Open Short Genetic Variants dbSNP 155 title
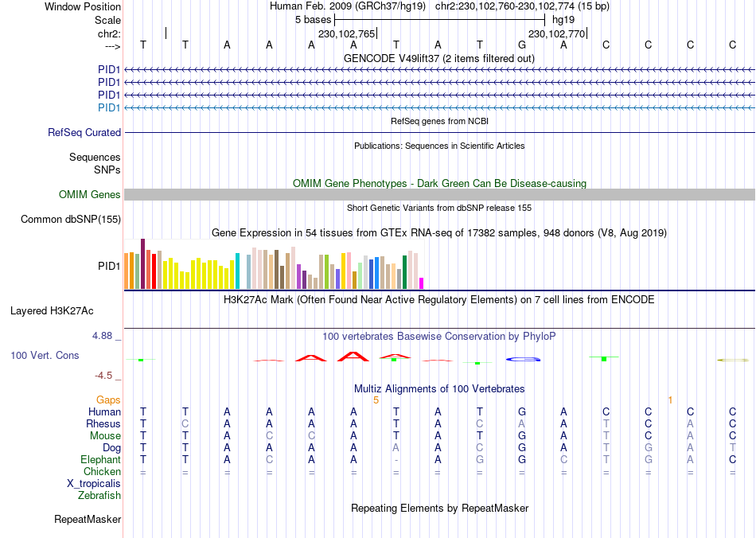This screenshot has width=756, height=538. 439,208
